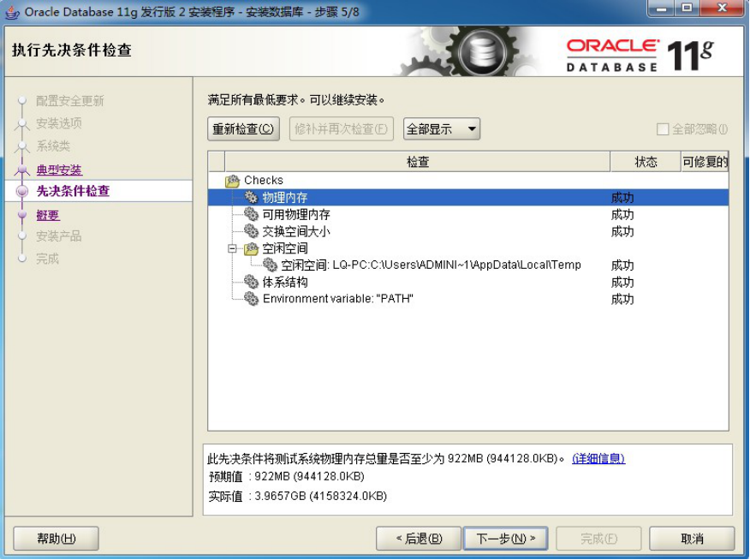Select 先决条件检查 step in sidebar
Screen dimensions: 750x560
73,191
